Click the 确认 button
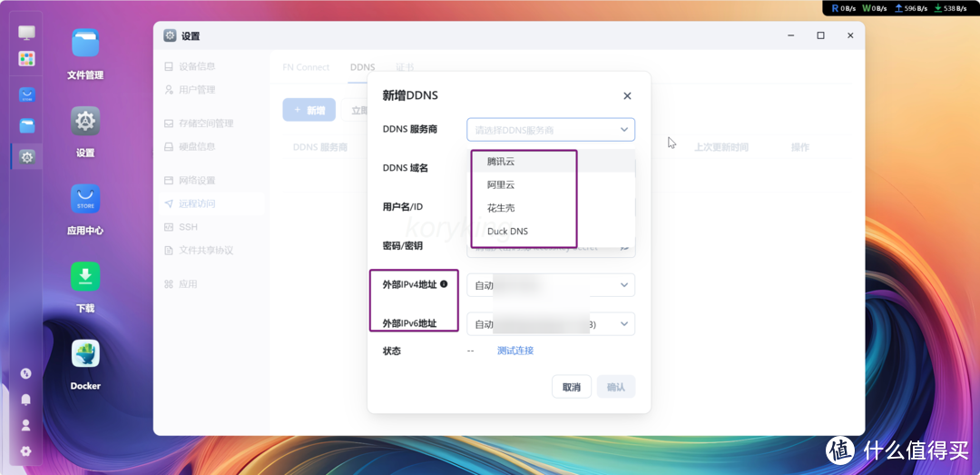This screenshot has width=980, height=475. coord(615,387)
